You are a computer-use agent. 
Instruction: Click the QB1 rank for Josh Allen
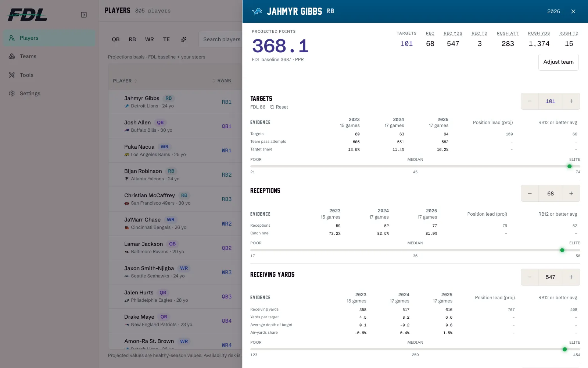pos(227,126)
